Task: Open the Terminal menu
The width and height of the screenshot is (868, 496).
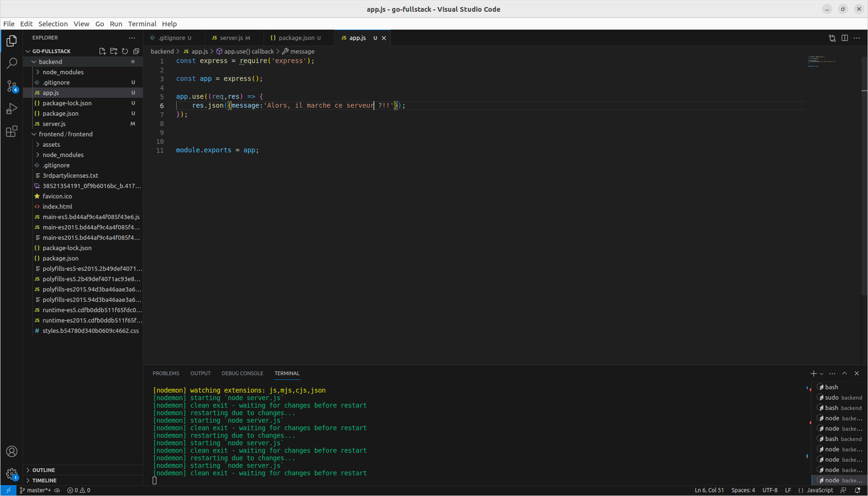Action: pyautogui.click(x=142, y=24)
